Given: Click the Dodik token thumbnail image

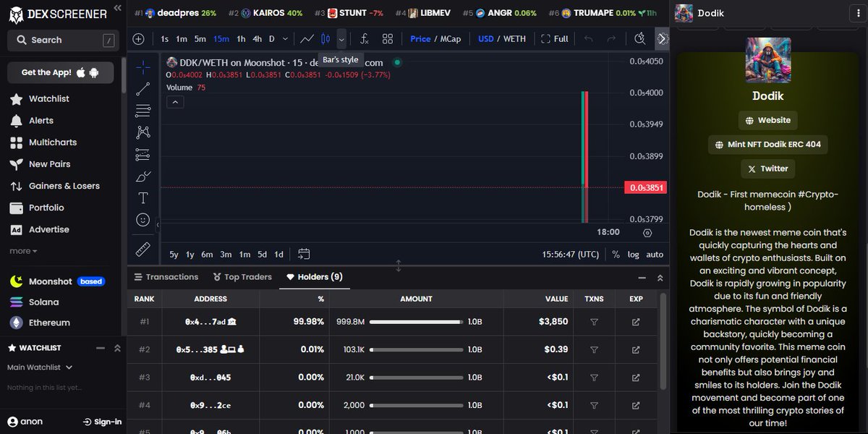Looking at the screenshot, I should (x=768, y=60).
